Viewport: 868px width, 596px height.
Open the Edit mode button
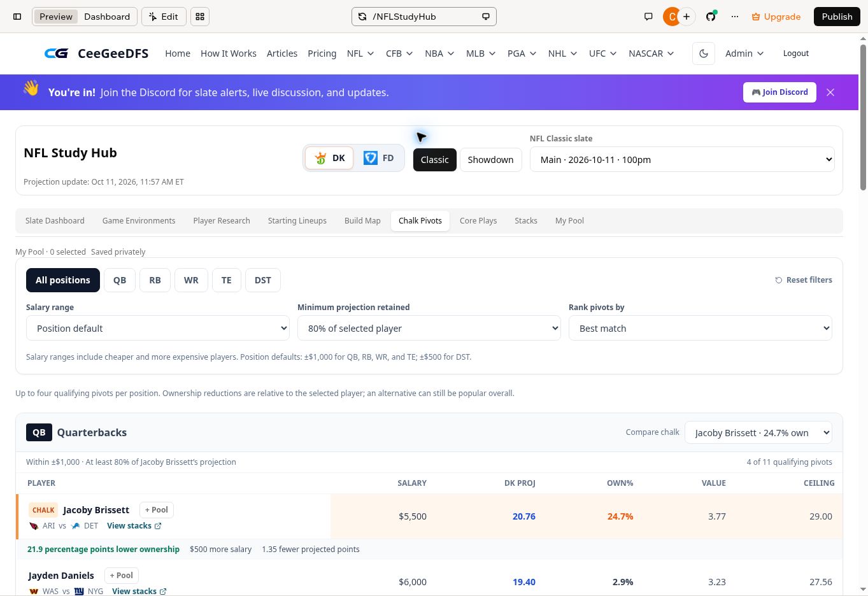[164, 17]
